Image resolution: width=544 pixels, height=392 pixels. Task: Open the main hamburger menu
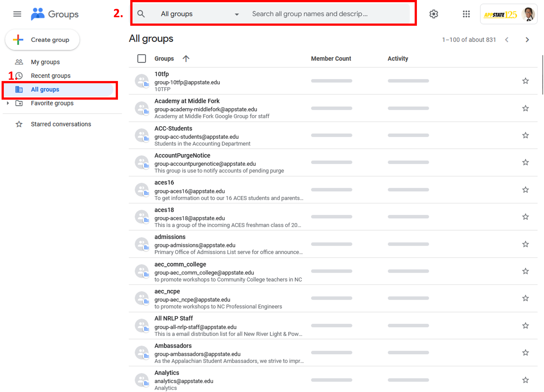point(17,14)
